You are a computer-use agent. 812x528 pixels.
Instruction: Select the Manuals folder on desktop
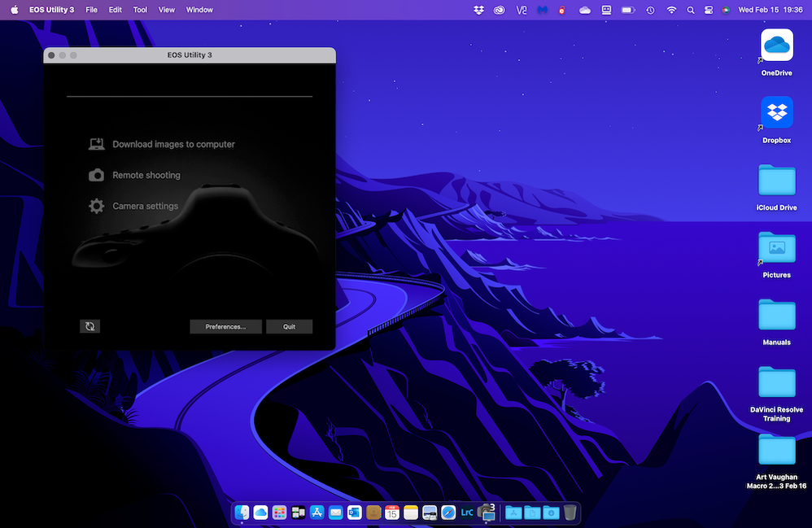pos(776,316)
